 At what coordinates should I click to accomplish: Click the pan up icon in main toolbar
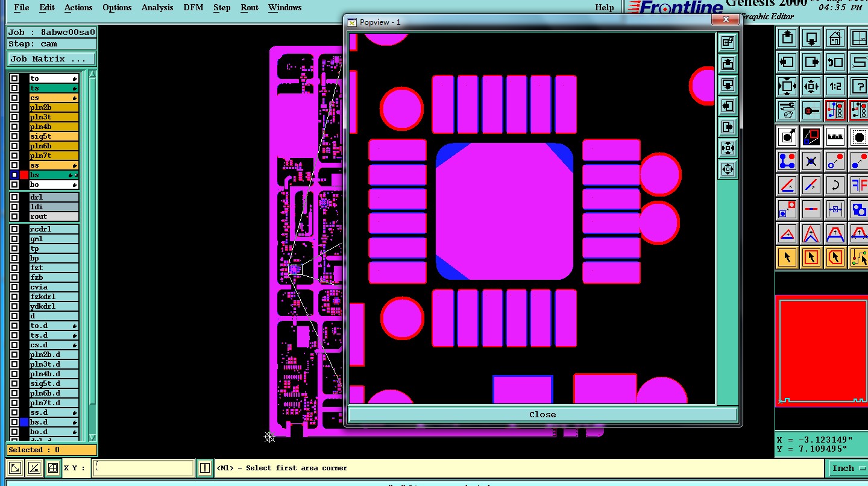point(787,38)
